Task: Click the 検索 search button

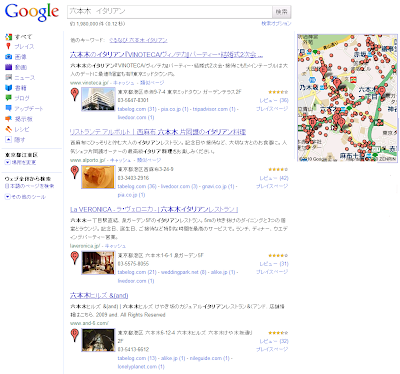Action: click(x=282, y=12)
